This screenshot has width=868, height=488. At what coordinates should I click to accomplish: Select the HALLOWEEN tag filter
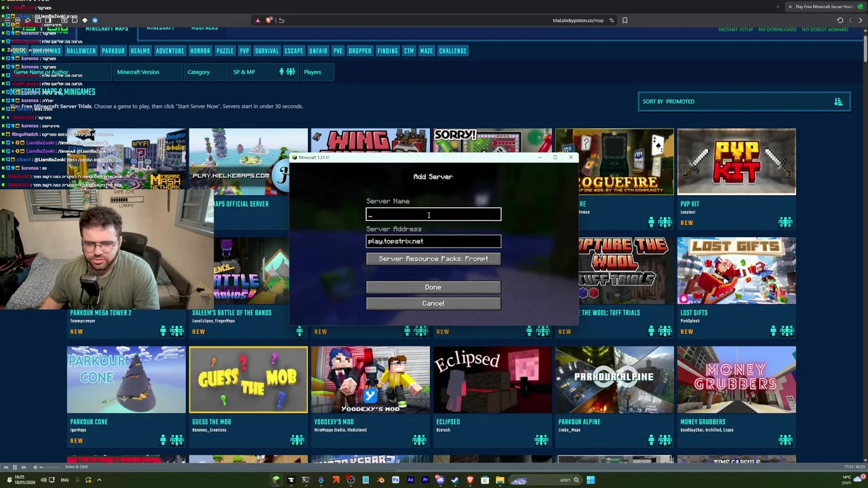point(81,51)
